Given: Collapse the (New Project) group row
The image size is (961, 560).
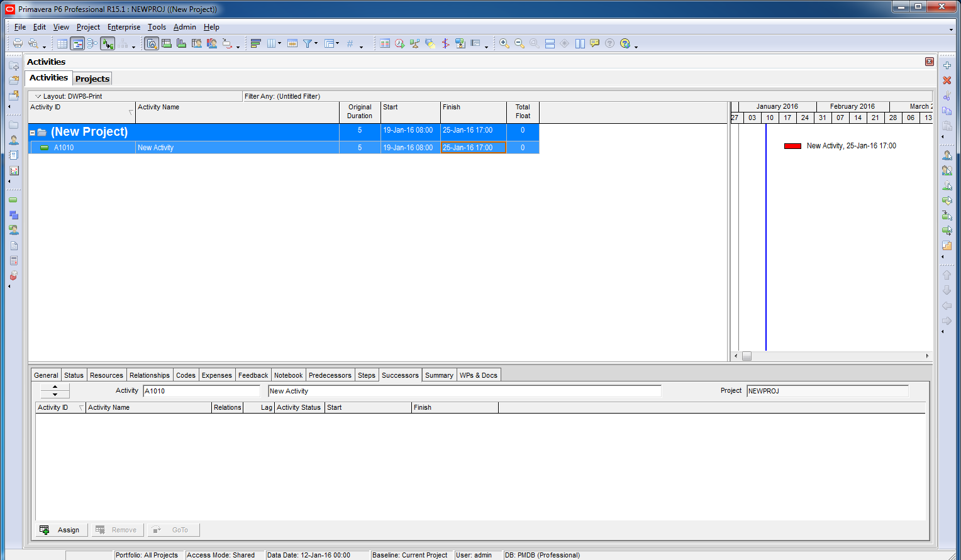Looking at the screenshot, I should pos(33,133).
